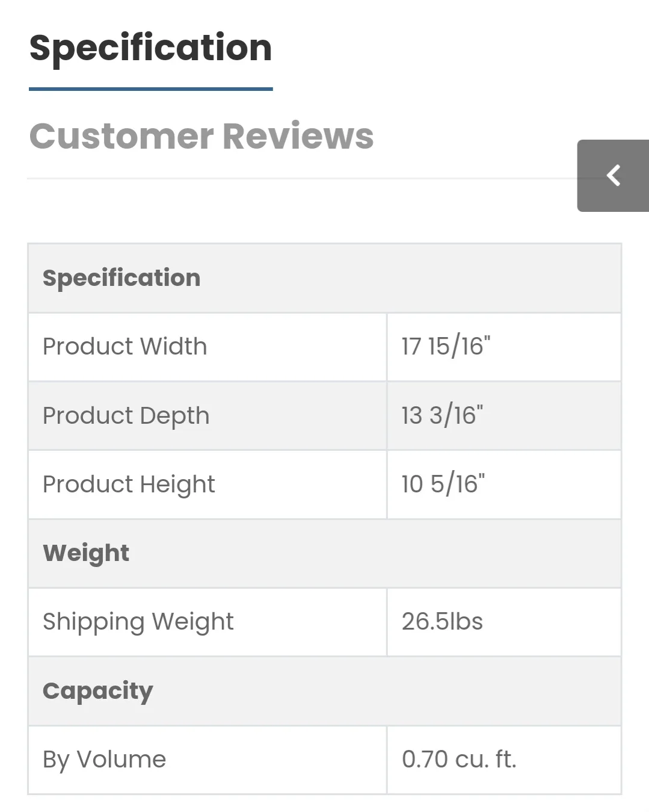Select the 17 15/16" width value
The height and width of the screenshot is (812, 649).
pos(446,347)
